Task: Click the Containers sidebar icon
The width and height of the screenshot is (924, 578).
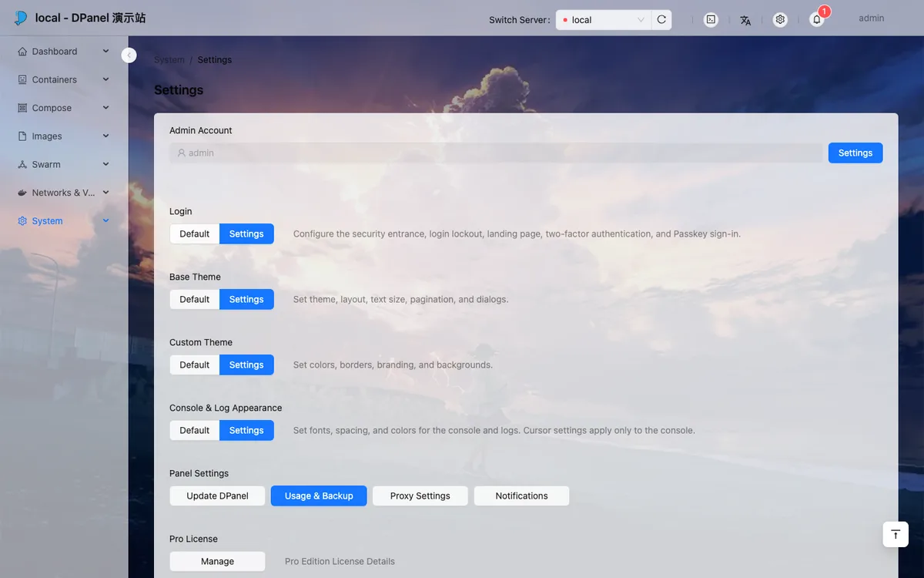Action: [x=23, y=79]
